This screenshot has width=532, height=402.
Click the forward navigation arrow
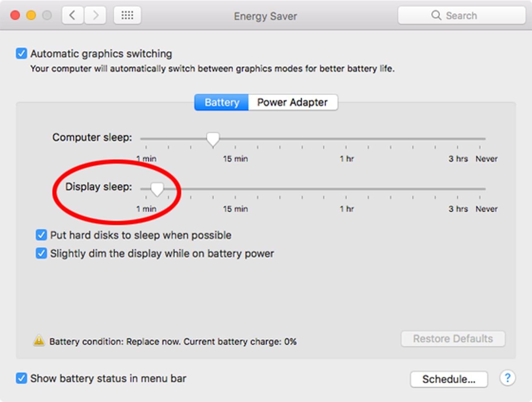click(96, 16)
